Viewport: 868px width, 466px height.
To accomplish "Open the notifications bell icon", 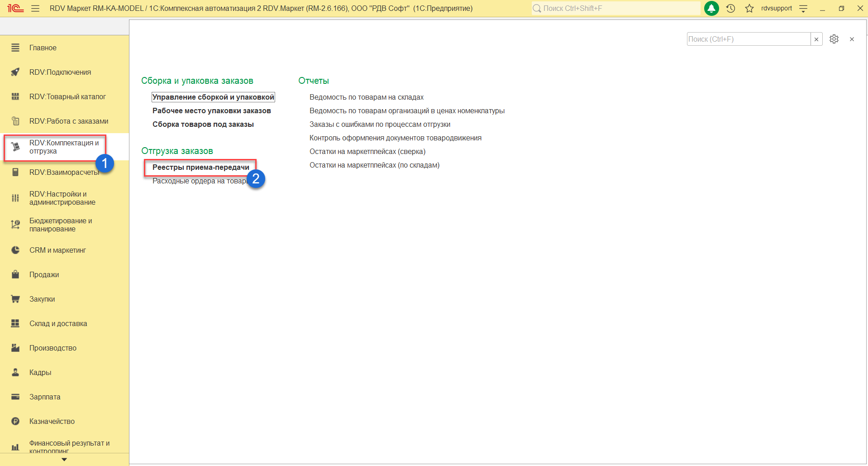I will coord(711,8).
